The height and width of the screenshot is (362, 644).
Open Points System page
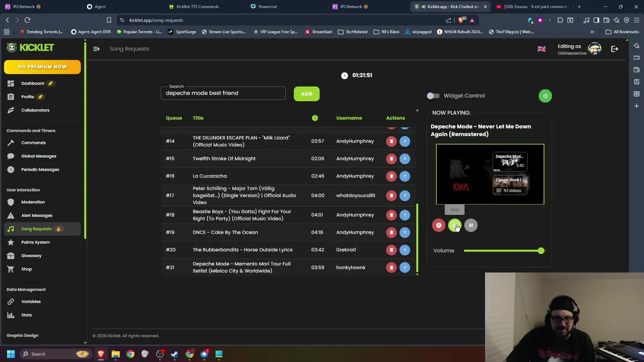35,242
